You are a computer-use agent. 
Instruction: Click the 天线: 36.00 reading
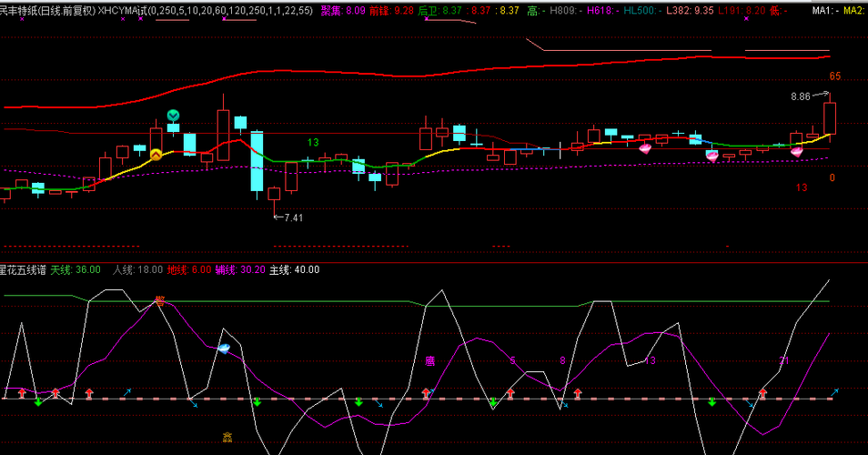76,270
